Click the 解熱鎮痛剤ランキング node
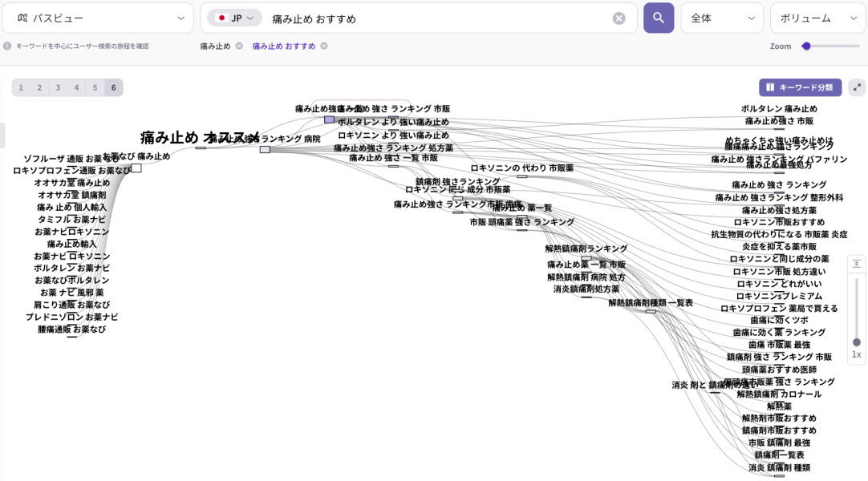 click(586, 249)
